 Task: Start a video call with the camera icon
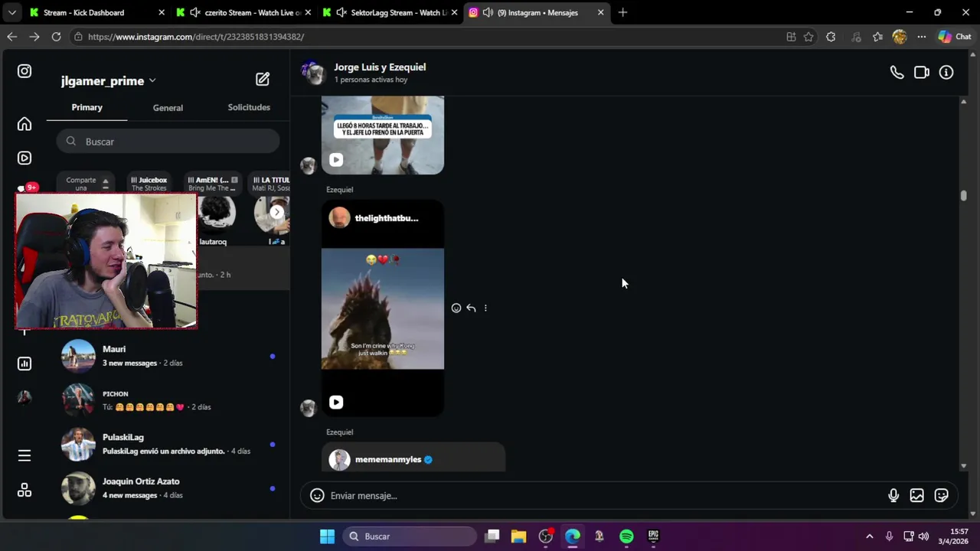pos(922,73)
